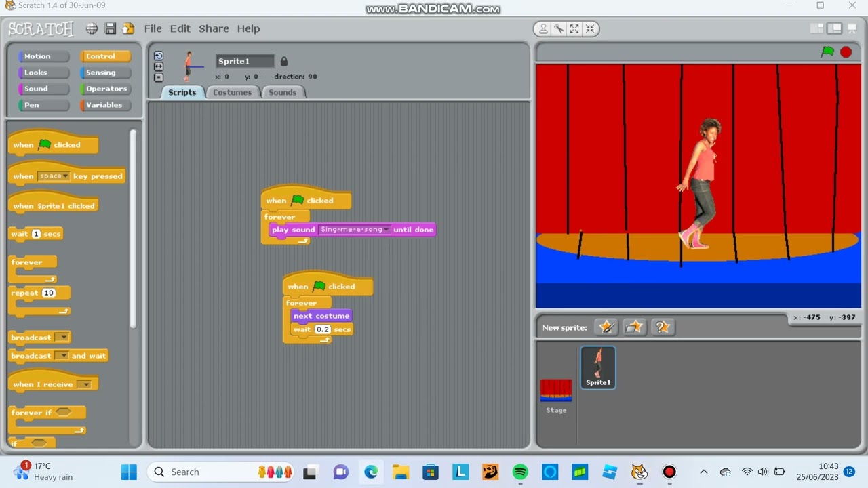Click the repeat 10 value field
The image size is (868, 488).
click(48, 293)
